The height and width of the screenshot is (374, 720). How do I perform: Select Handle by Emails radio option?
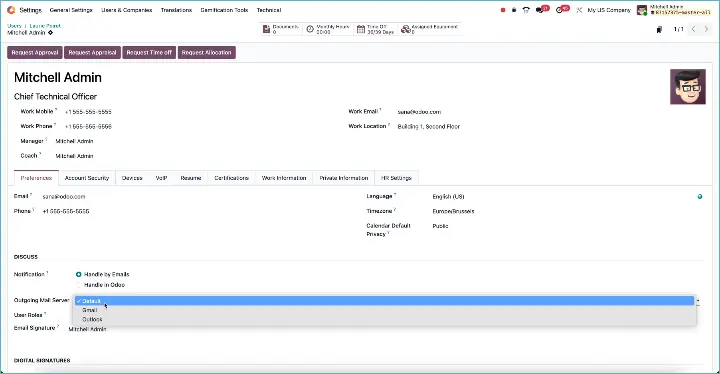pyautogui.click(x=79, y=274)
